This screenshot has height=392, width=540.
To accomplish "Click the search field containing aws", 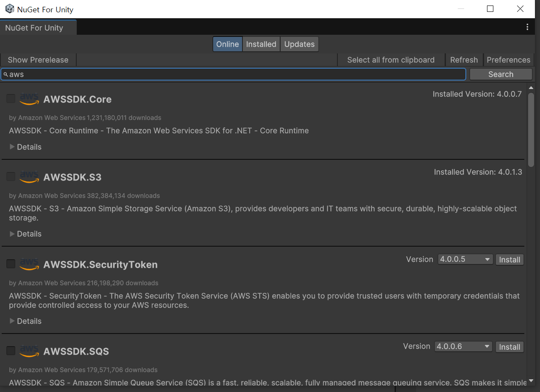I will 234,74.
